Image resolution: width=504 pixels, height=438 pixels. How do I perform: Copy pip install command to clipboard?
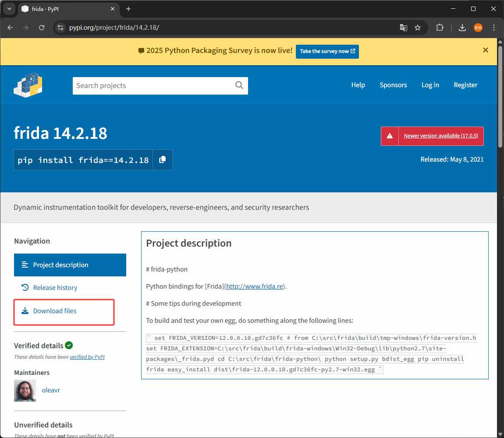(x=163, y=160)
